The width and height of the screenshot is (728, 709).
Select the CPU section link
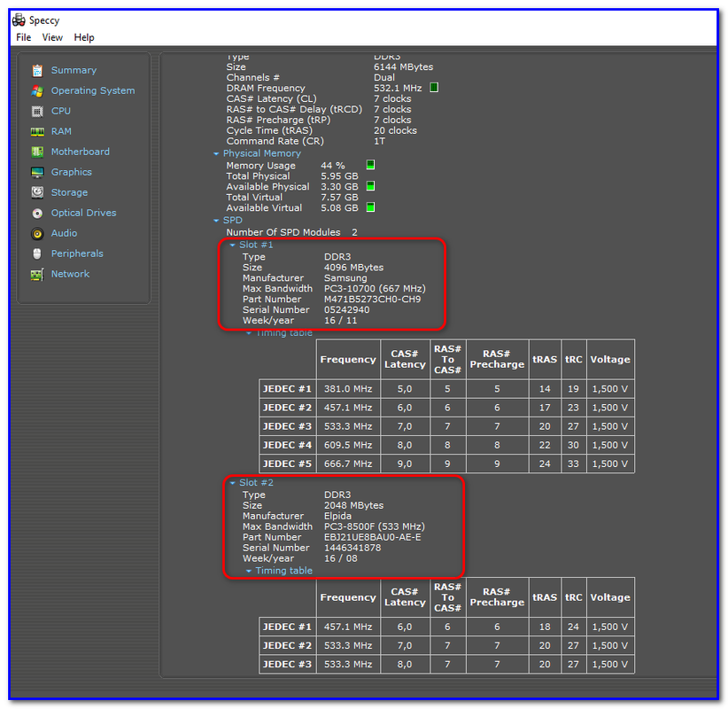click(x=61, y=111)
